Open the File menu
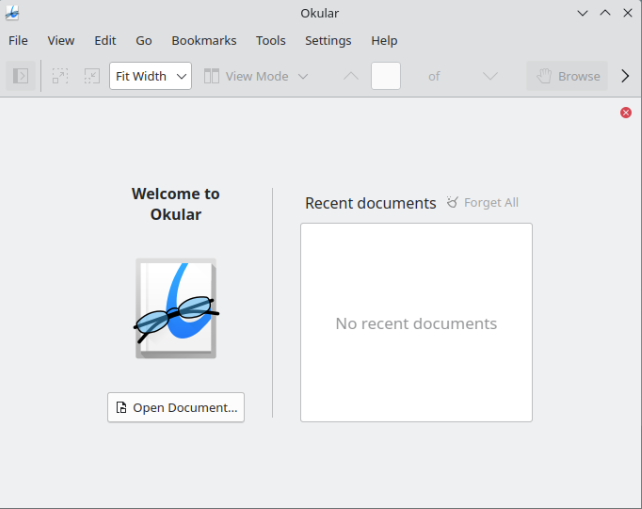 (18, 41)
